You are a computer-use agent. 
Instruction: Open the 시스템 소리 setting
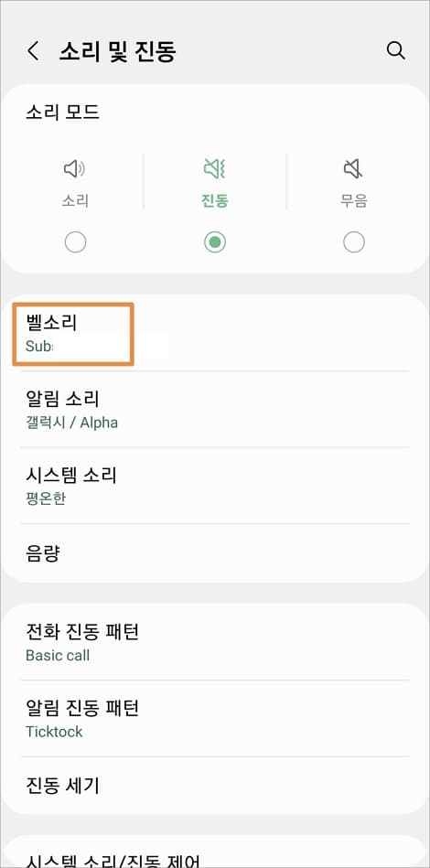tap(215, 486)
